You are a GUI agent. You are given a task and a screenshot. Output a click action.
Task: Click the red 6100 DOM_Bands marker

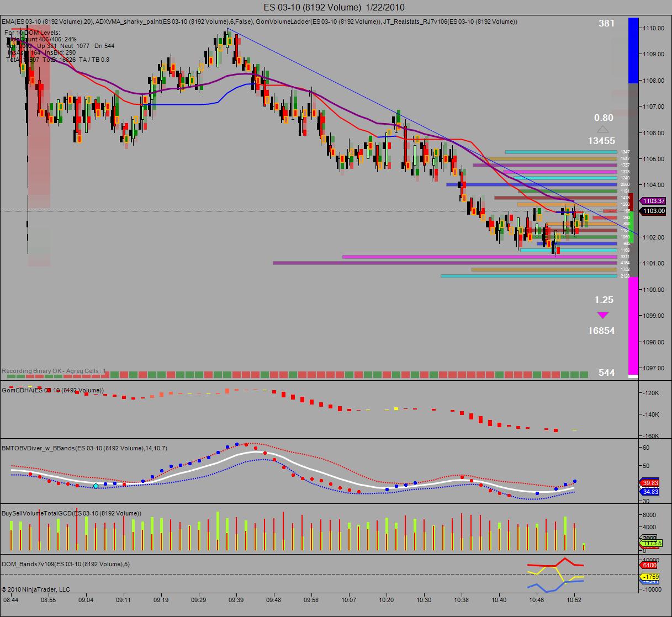pos(648,565)
